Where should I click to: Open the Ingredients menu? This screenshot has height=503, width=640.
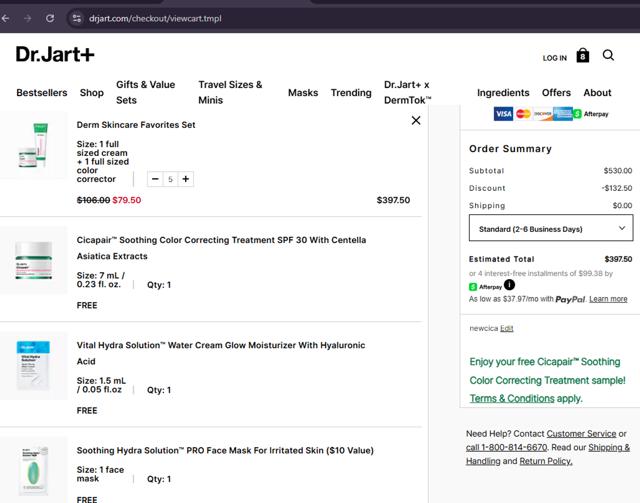(x=503, y=93)
